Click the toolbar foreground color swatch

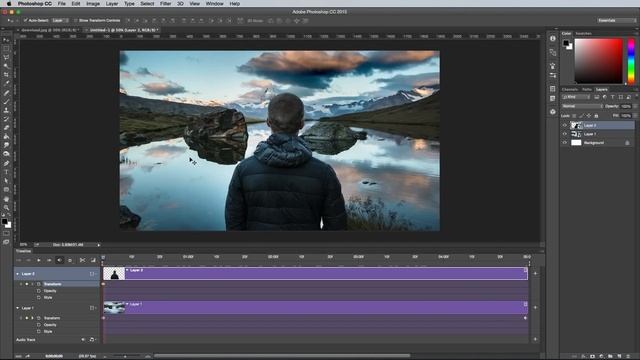click(4, 222)
